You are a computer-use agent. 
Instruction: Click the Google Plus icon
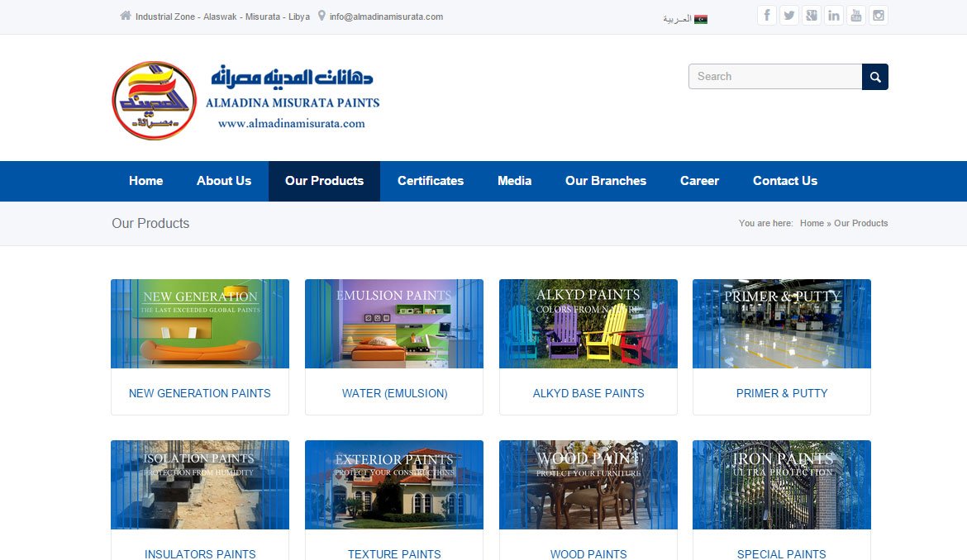[x=811, y=16]
